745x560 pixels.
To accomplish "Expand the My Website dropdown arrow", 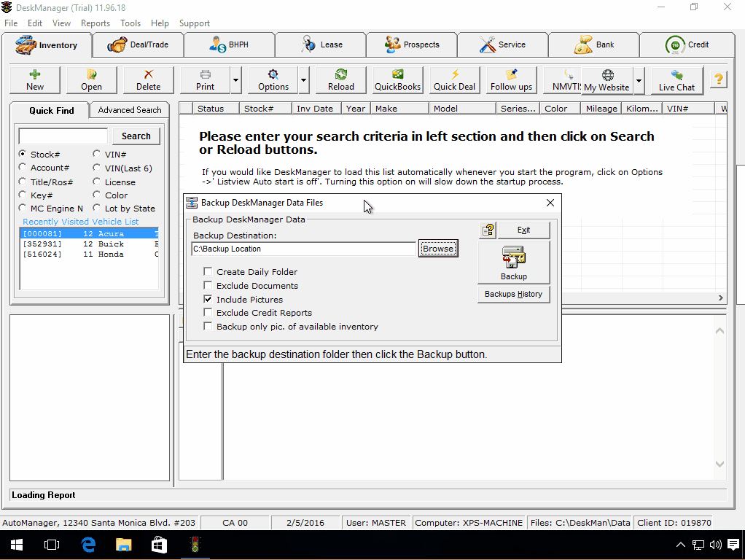I will [639, 80].
